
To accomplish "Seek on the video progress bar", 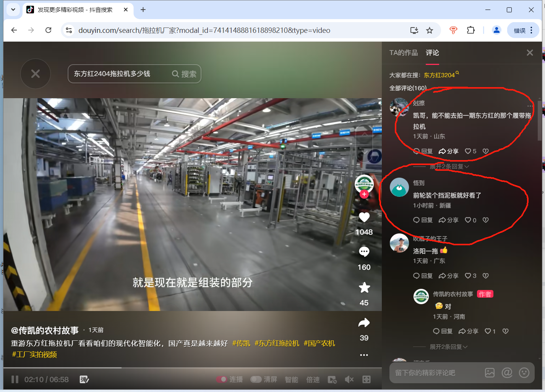I will pyautogui.click(x=193, y=368).
